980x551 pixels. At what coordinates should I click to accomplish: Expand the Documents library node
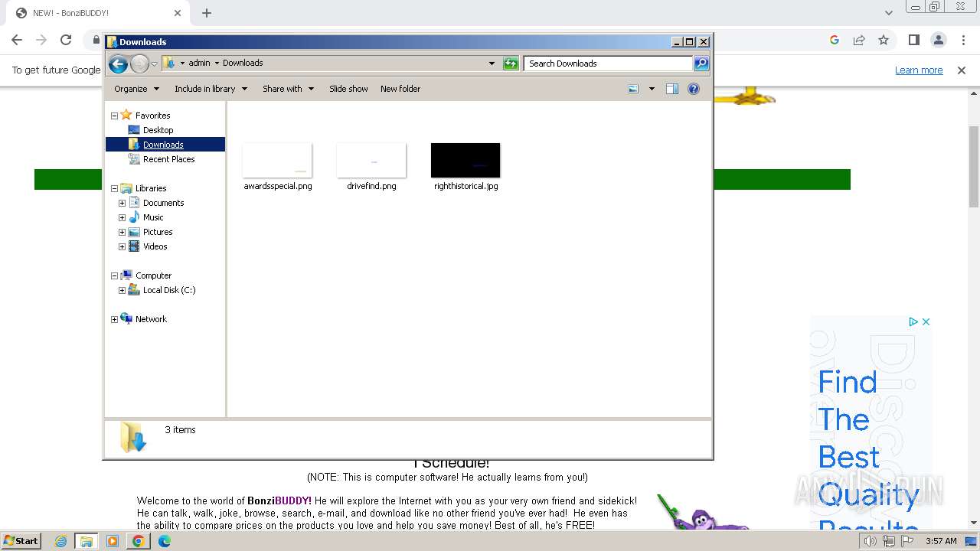pyautogui.click(x=122, y=203)
